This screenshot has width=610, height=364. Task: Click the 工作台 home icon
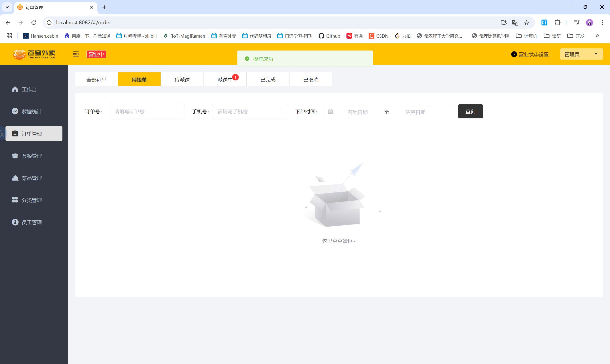[15, 89]
